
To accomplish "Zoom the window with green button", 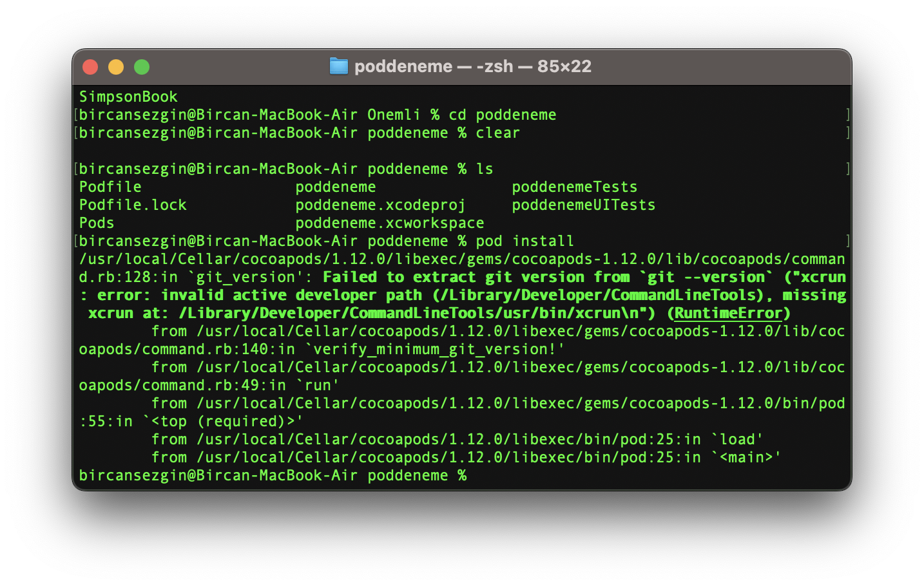I will [142, 67].
